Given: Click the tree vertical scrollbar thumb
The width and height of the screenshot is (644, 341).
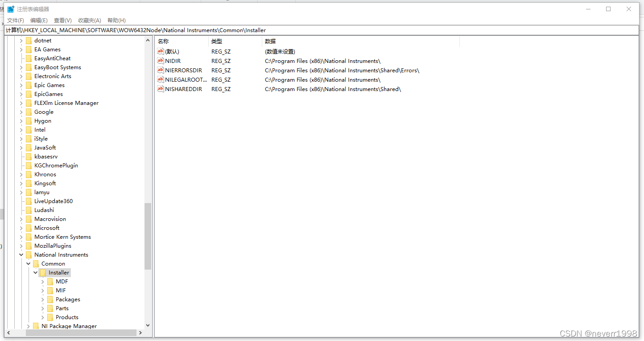Looking at the screenshot, I should click(x=148, y=237).
